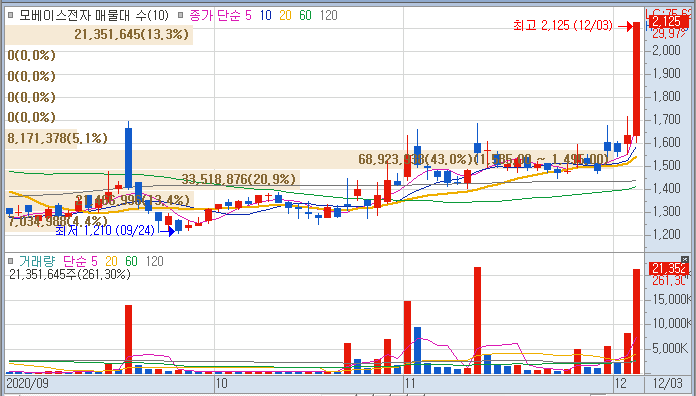Click the 21,351,645주(261.30%) volume readout
The height and width of the screenshot is (396, 696).
pyautogui.click(x=70, y=274)
